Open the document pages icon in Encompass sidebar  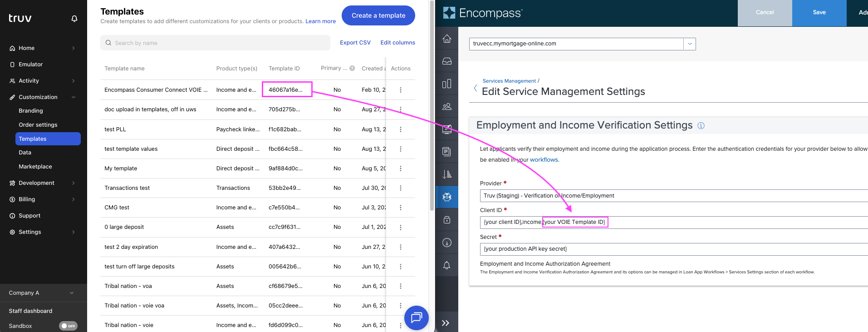[x=447, y=152]
